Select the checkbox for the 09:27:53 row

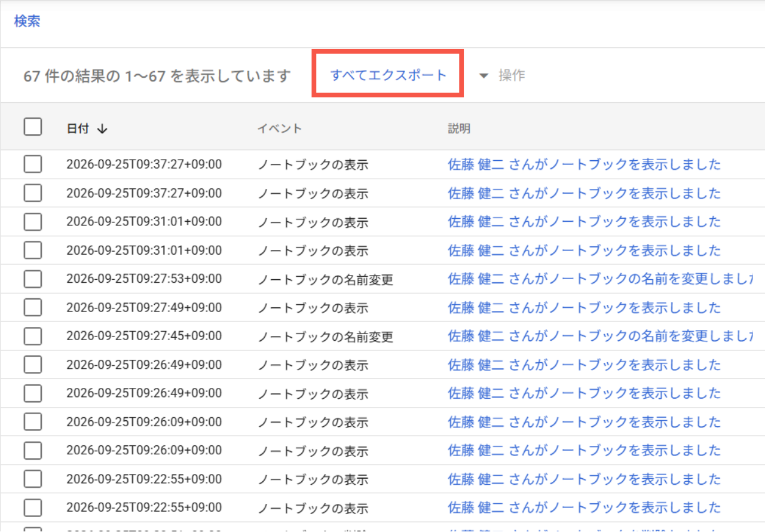(33, 279)
